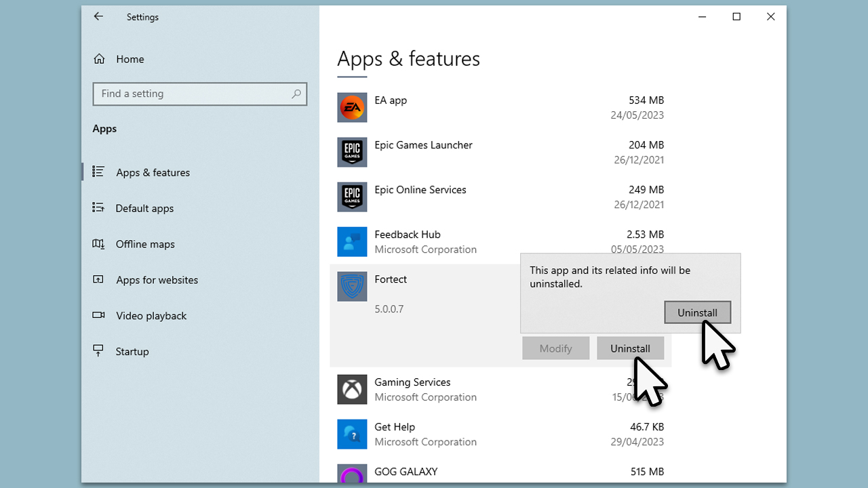
Task: Click the Epic Games Launcher icon
Action: pos(352,152)
